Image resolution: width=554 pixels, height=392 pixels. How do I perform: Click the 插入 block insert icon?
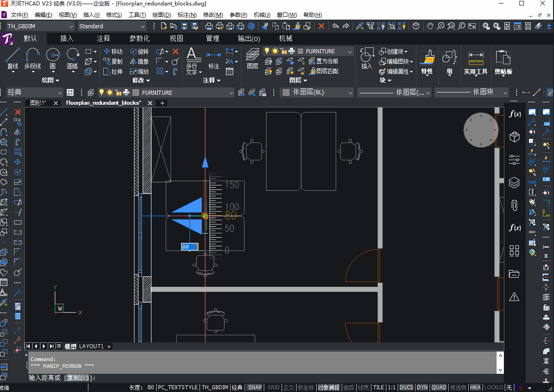(x=367, y=59)
